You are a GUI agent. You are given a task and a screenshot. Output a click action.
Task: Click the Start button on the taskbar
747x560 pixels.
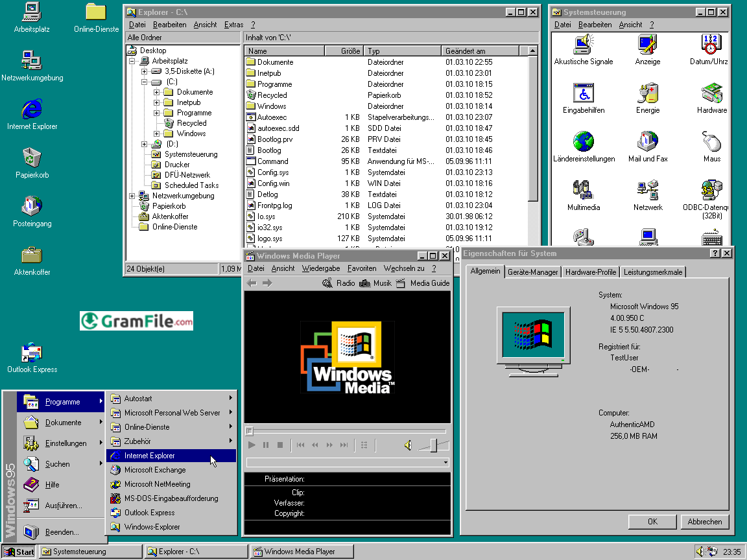[x=19, y=552]
